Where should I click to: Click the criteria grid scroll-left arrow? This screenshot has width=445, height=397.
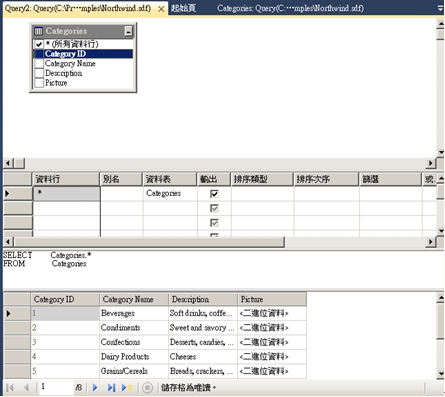8,242
